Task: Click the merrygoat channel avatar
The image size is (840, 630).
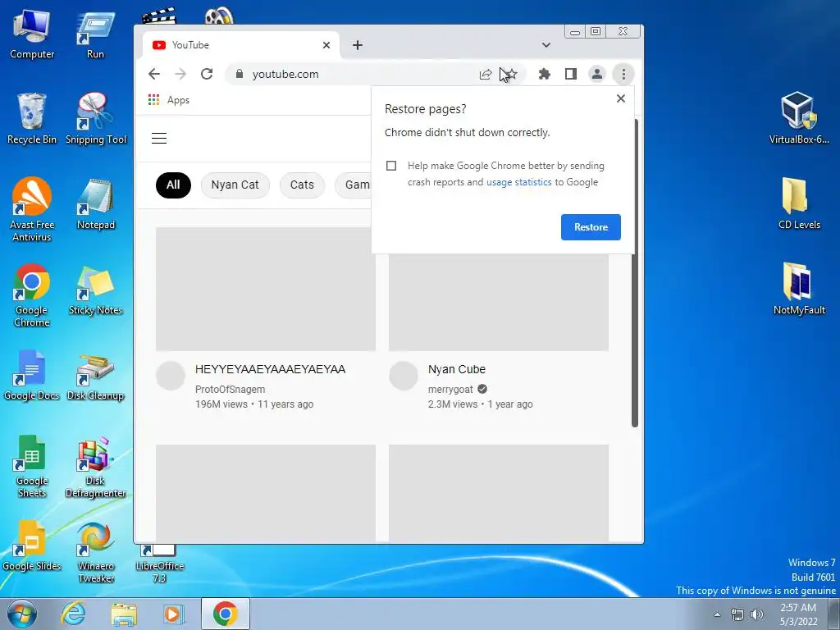Action: point(404,376)
